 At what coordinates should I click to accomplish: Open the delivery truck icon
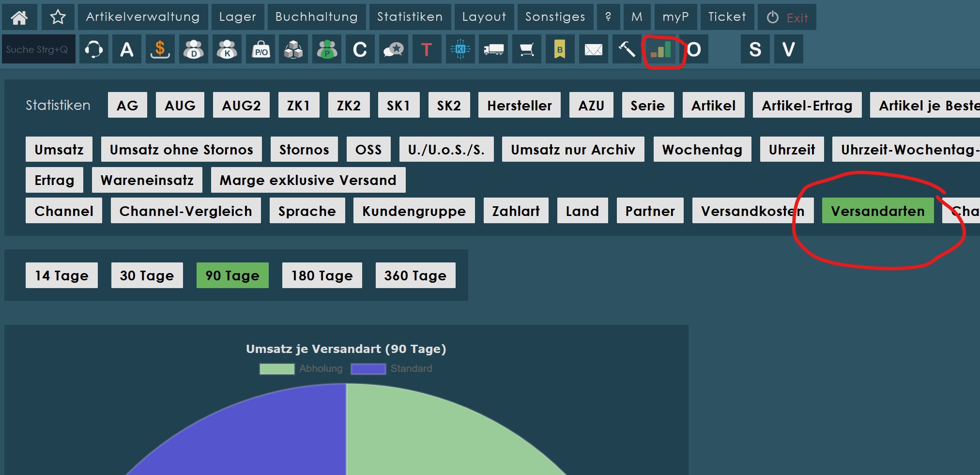click(493, 49)
